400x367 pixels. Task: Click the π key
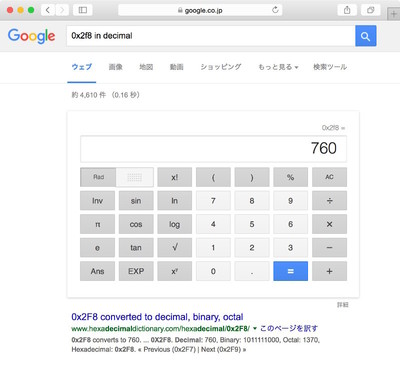[97, 224]
